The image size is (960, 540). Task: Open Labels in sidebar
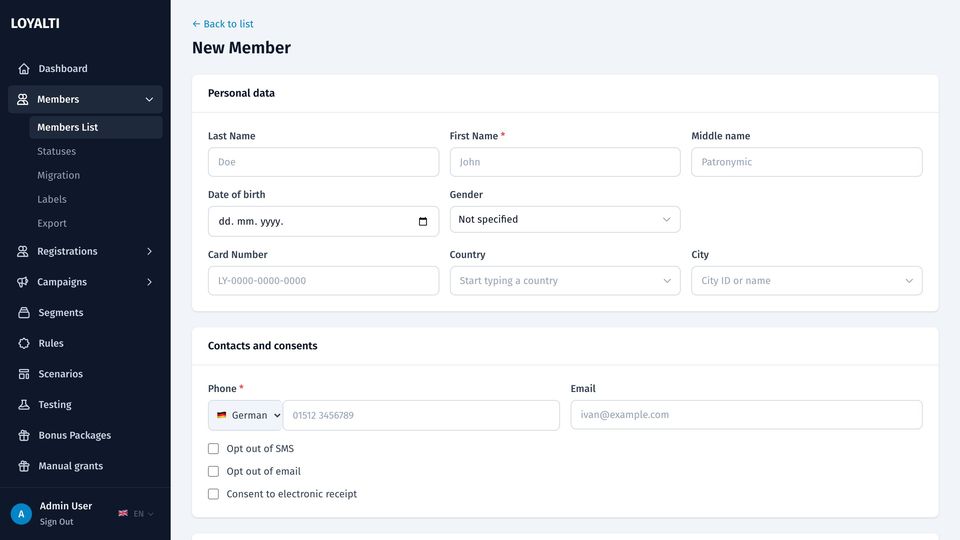coord(51,199)
